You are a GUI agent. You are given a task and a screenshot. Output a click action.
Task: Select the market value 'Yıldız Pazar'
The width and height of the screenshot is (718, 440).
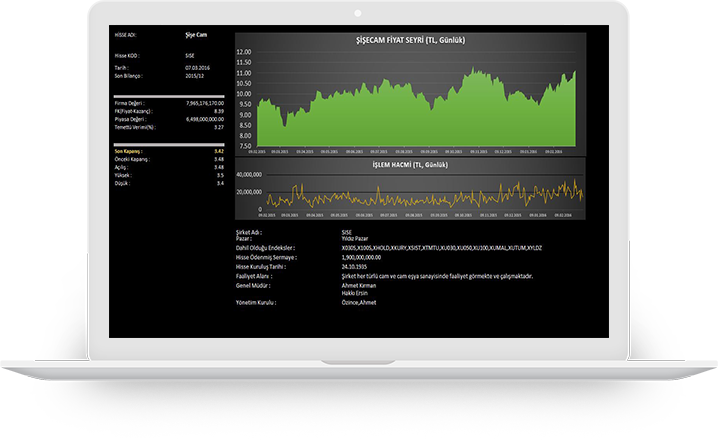coord(355,239)
